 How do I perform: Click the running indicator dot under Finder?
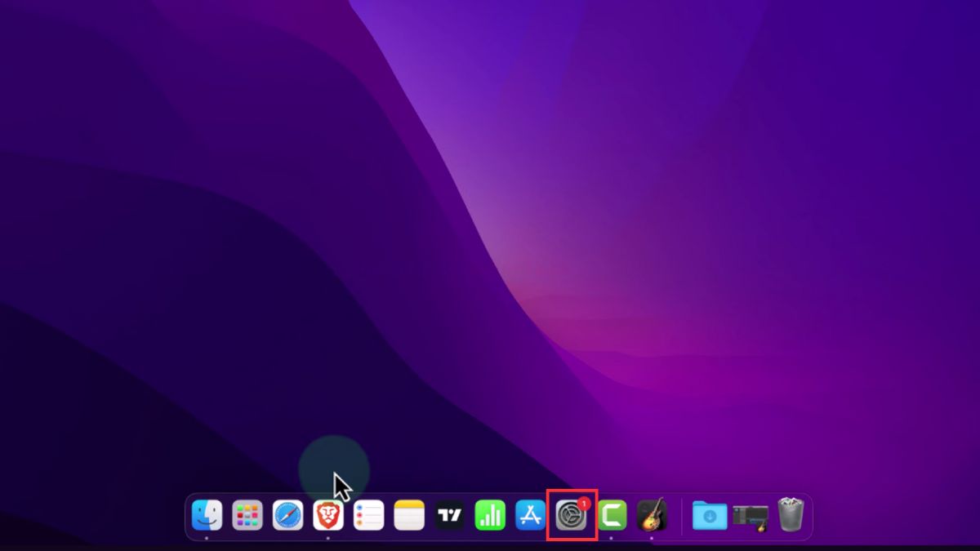(207, 538)
